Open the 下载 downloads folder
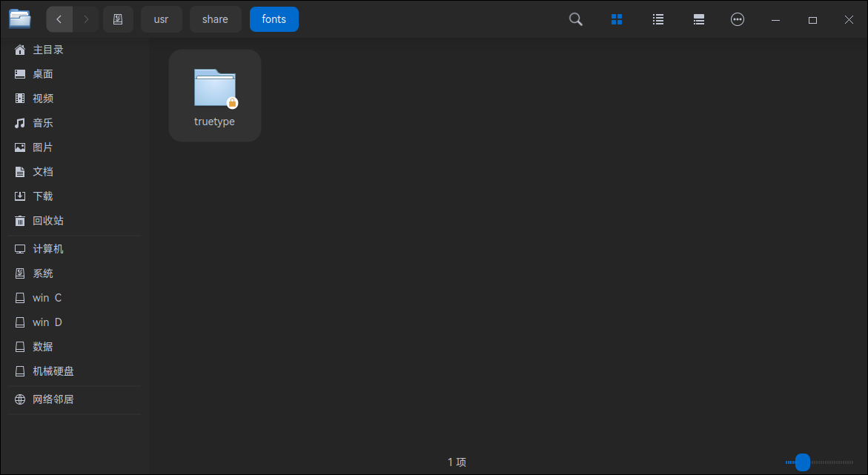Image resolution: width=868 pixels, height=475 pixels. point(42,196)
